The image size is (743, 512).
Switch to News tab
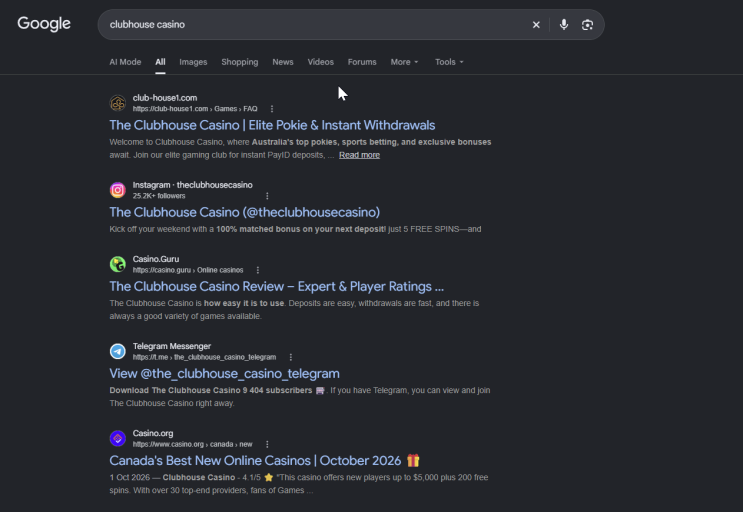tap(283, 62)
